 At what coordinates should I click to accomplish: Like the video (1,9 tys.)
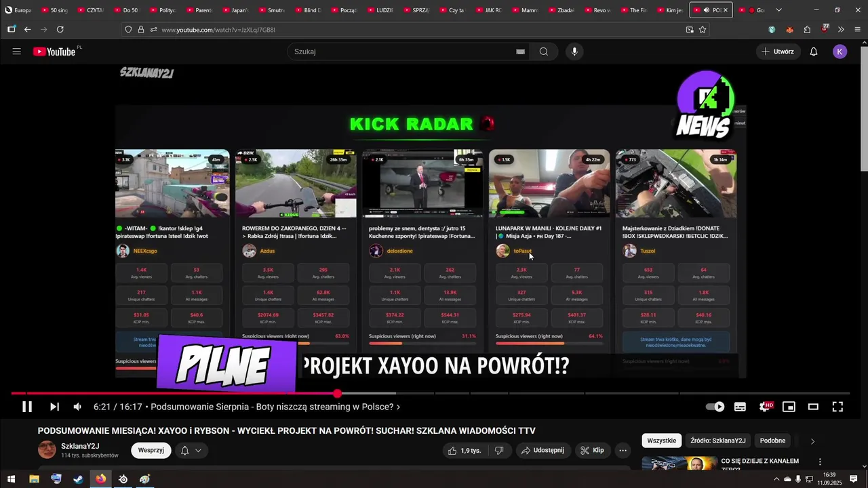pyautogui.click(x=465, y=450)
